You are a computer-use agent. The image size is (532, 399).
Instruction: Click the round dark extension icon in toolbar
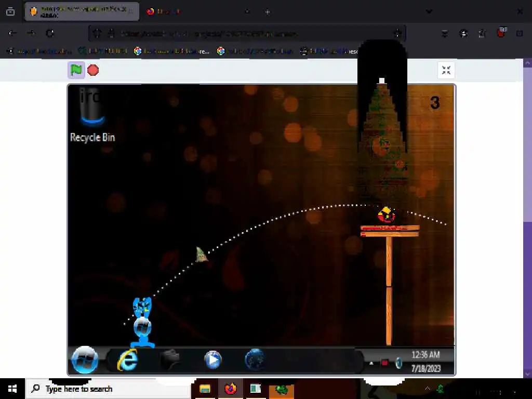(x=463, y=33)
